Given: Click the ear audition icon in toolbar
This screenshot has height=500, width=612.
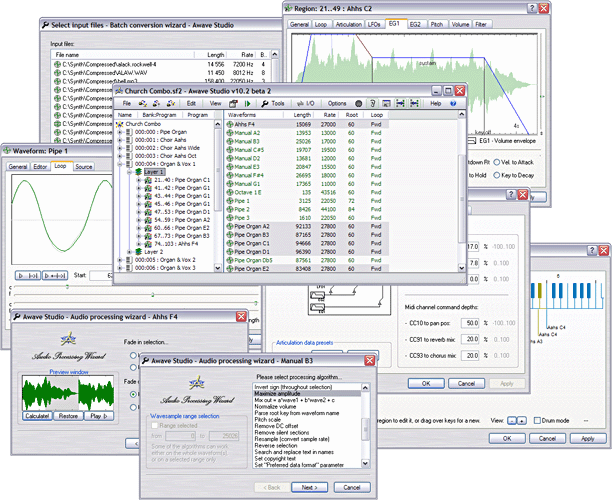Looking at the screenshot, I should 372,103.
